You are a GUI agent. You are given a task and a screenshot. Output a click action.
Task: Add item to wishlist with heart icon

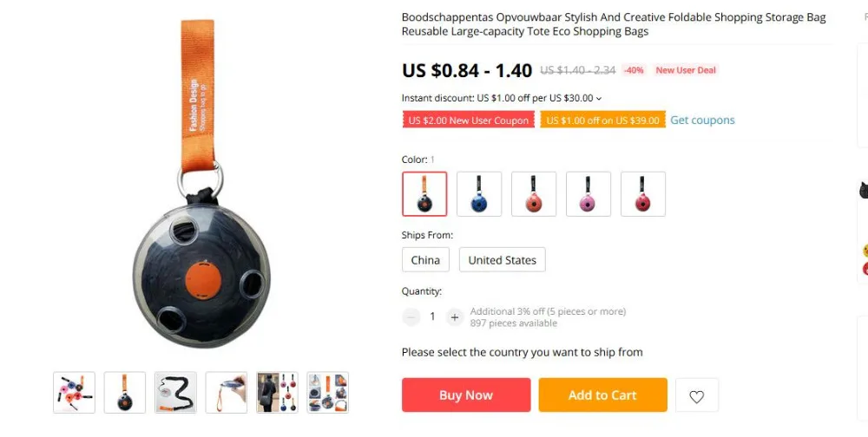pos(696,395)
